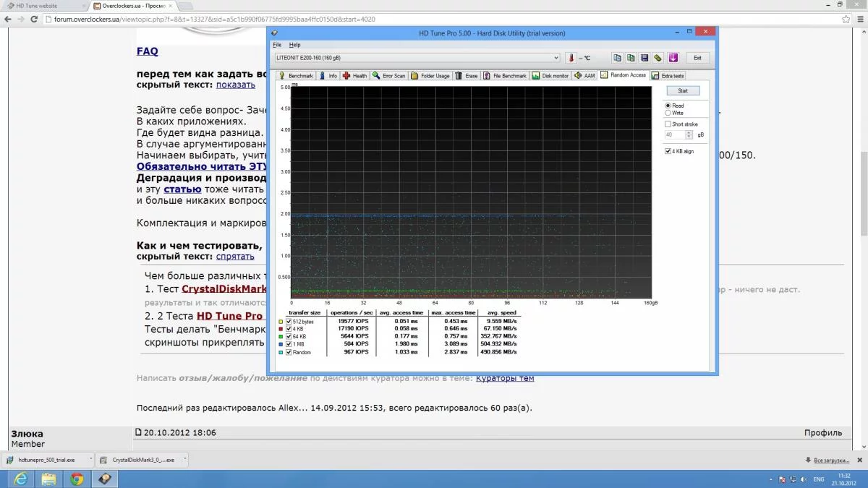The width and height of the screenshot is (868, 488).
Task: Open dropdown arrow beside CrystalDiskMark3 download
Action: point(185,458)
